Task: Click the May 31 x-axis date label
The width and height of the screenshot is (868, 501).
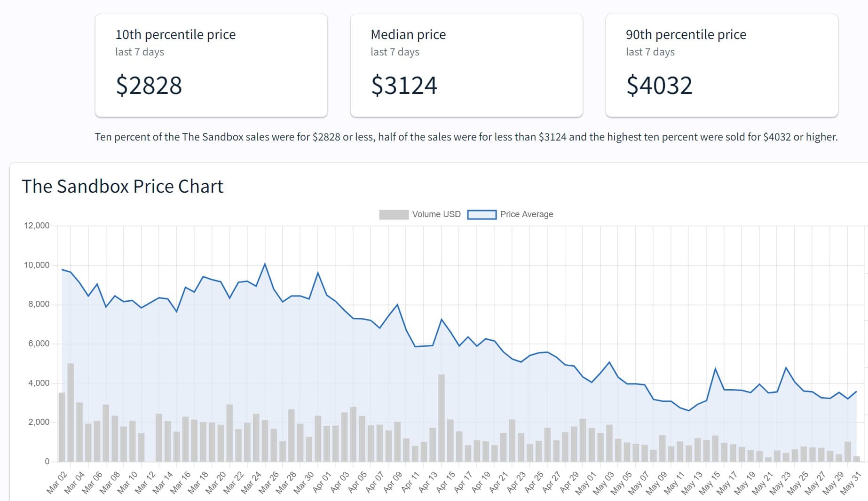Action: [x=851, y=483]
